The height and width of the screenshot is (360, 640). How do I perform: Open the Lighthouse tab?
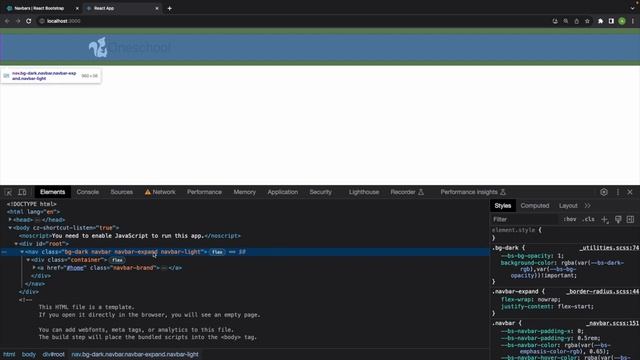click(x=364, y=192)
